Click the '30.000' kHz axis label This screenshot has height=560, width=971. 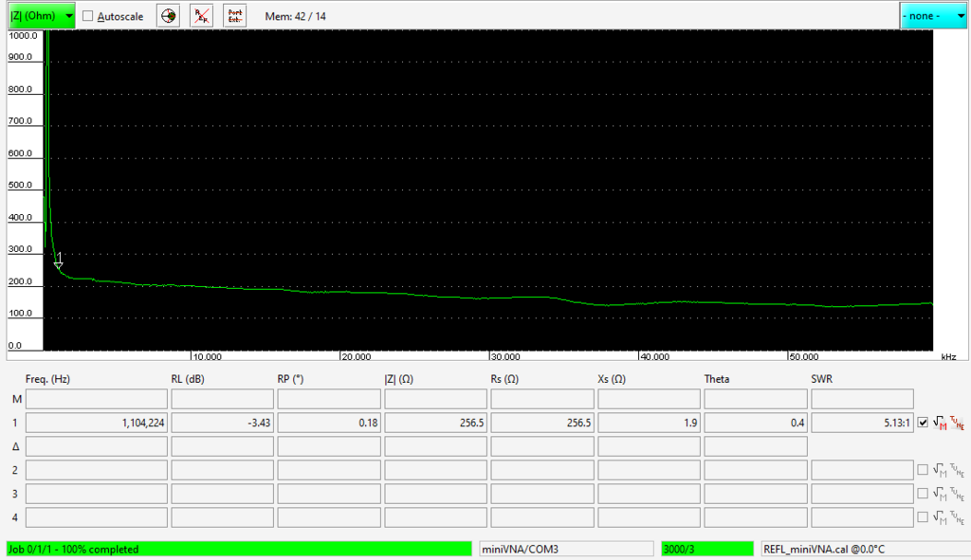click(x=505, y=357)
